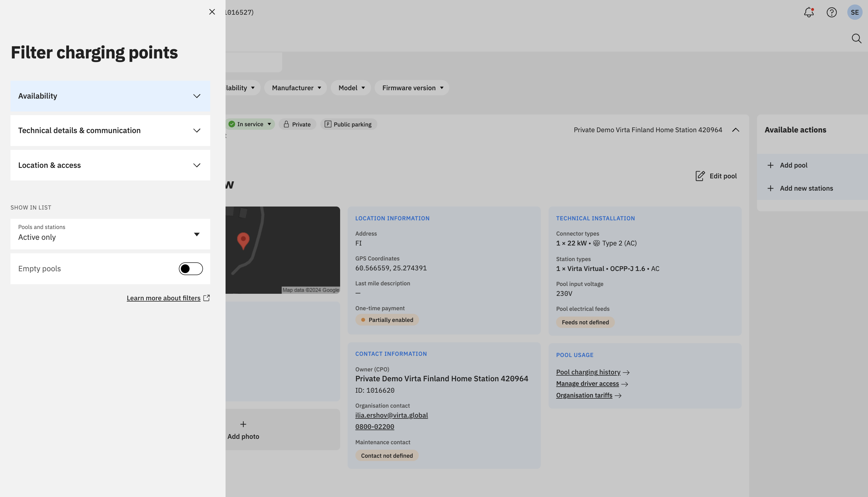The height and width of the screenshot is (497, 868).
Task: Click phone number 0800-02200
Action: [375, 427]
